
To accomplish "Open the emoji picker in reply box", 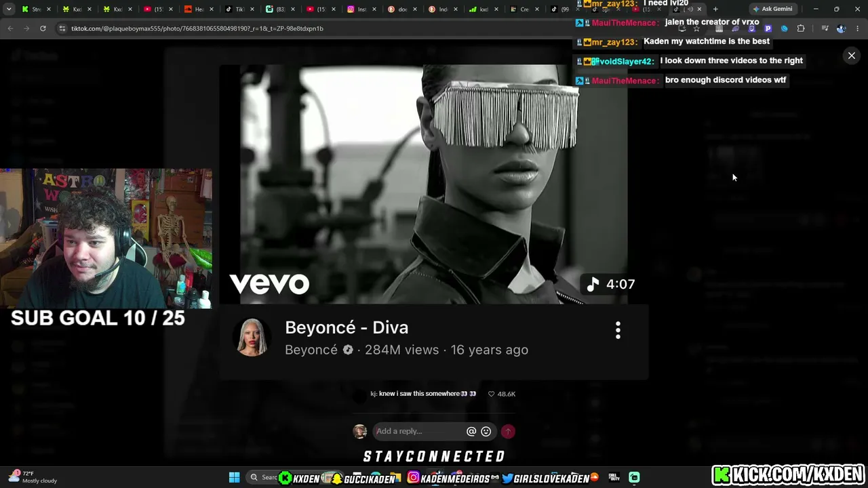I will coord(486,431).
